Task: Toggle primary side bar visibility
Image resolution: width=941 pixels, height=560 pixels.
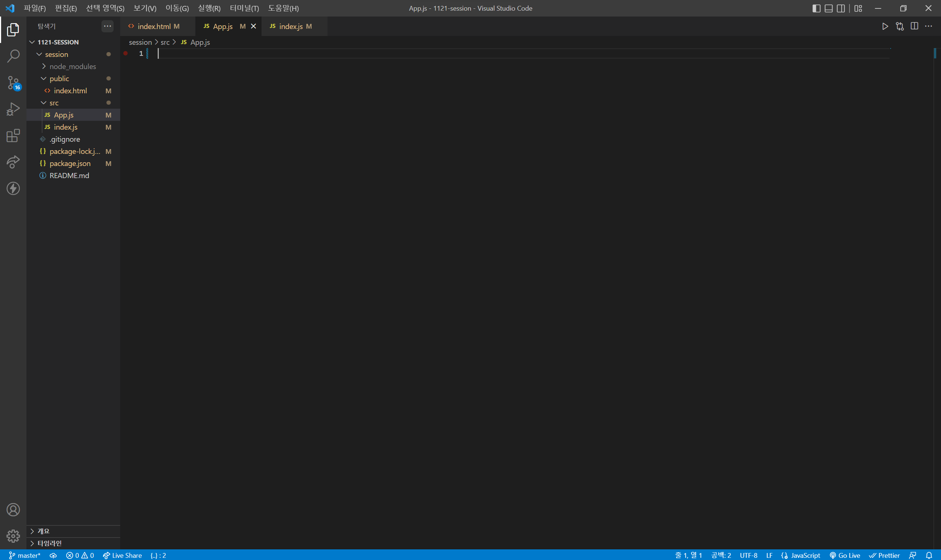Action: click(816, 8)
